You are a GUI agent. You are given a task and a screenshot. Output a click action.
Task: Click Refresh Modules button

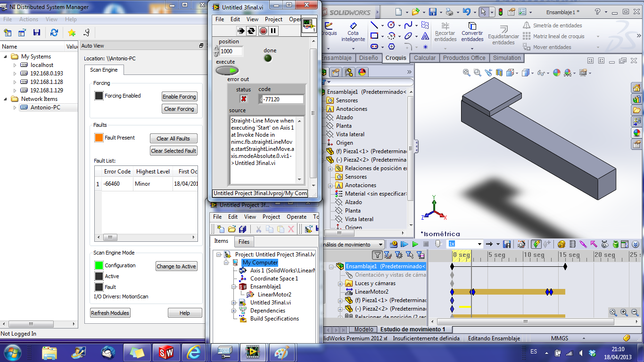110,313
